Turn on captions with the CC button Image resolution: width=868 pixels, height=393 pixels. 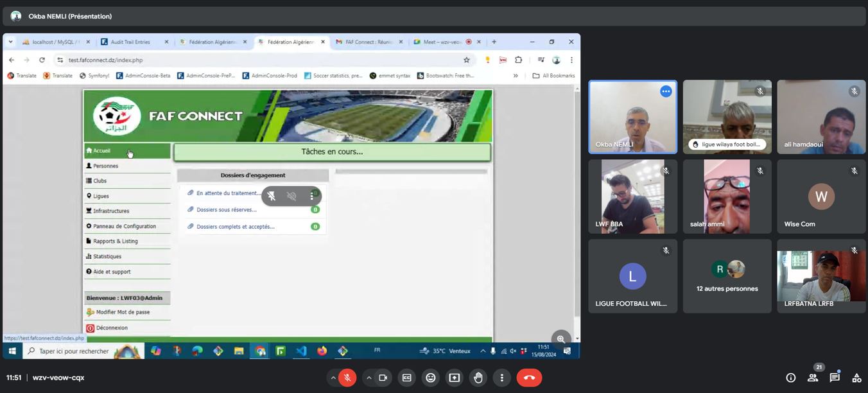click(x=407, y=378)
